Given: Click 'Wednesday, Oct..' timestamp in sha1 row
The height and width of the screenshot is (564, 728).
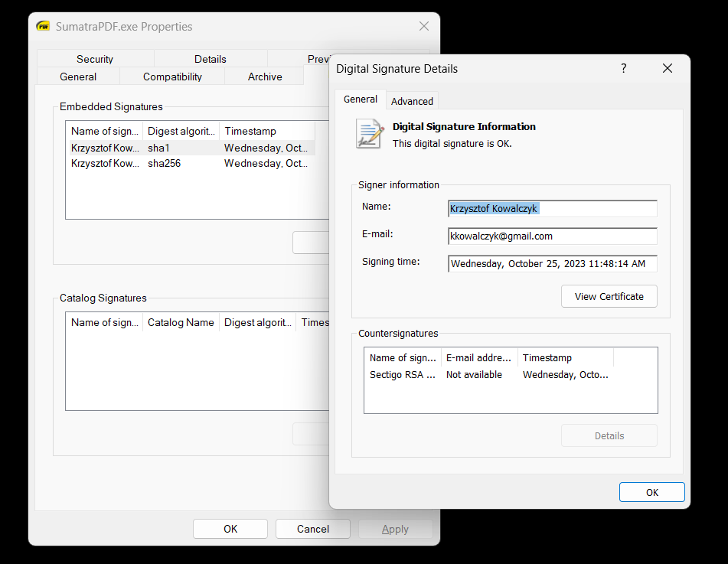Looking at the screenshot, I should [x=266, y=148].
